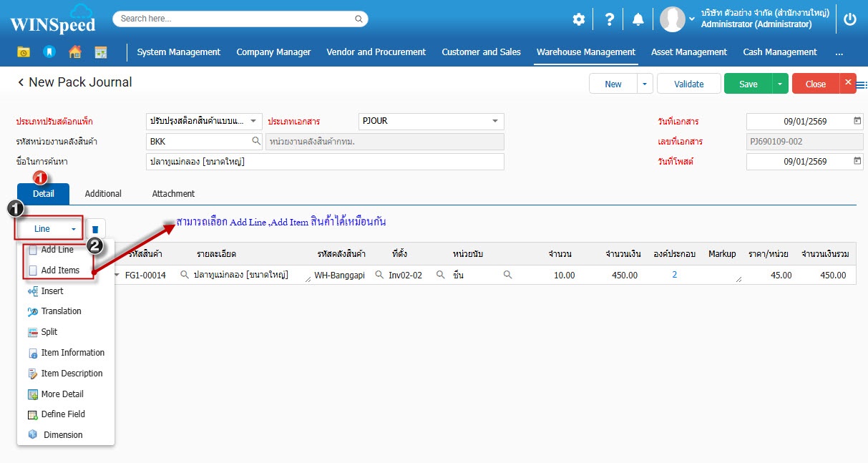Open the component count link 2

(x=674, y=275)
